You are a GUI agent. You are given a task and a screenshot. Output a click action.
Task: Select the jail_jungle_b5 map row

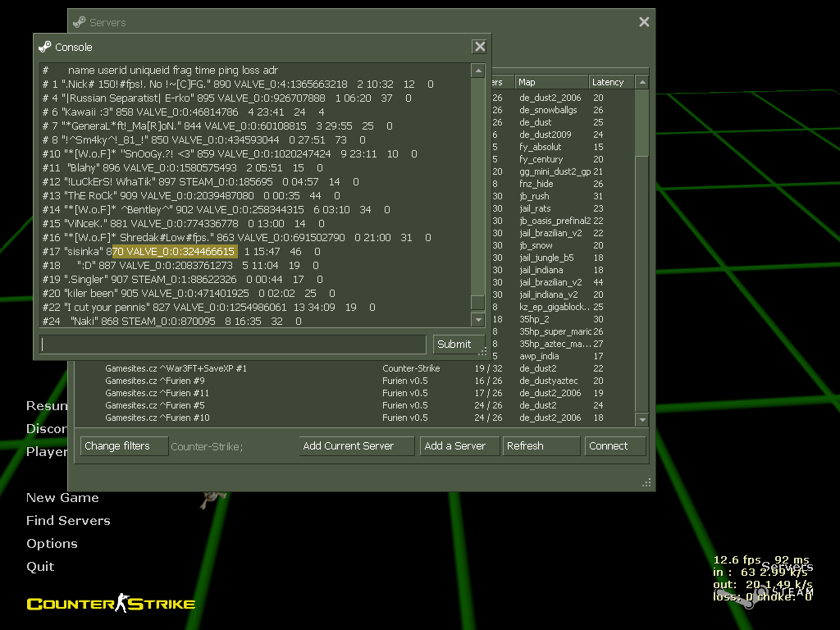(x=563, y=258)
